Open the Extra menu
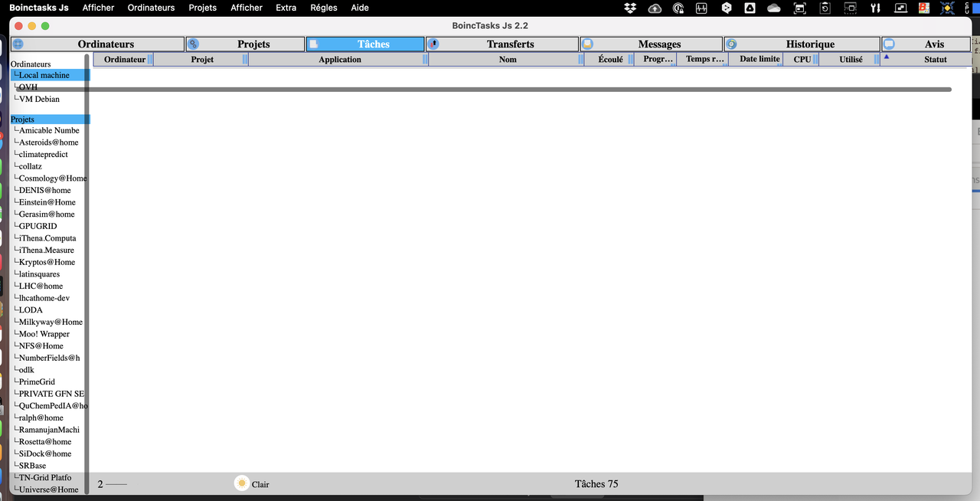This screenshot has width=980, height=501. [x=286, y=8]
